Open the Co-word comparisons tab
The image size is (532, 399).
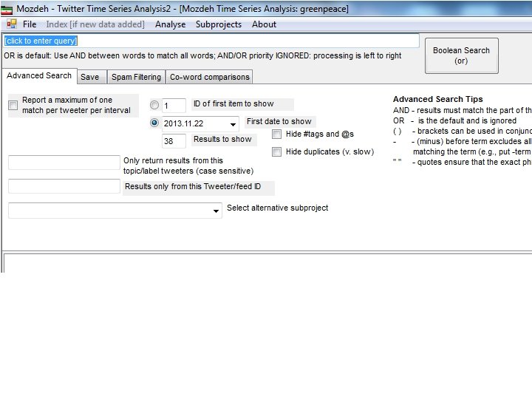[x=209, y=77]
